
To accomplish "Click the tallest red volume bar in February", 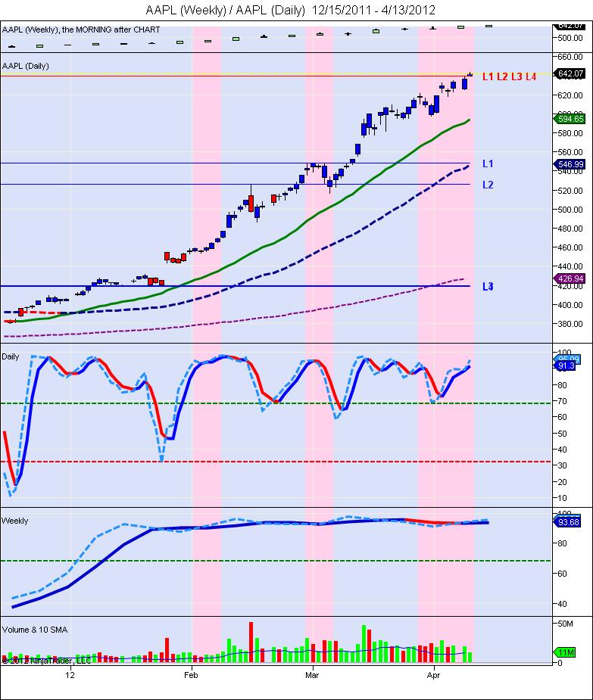I will coord(251,642).
